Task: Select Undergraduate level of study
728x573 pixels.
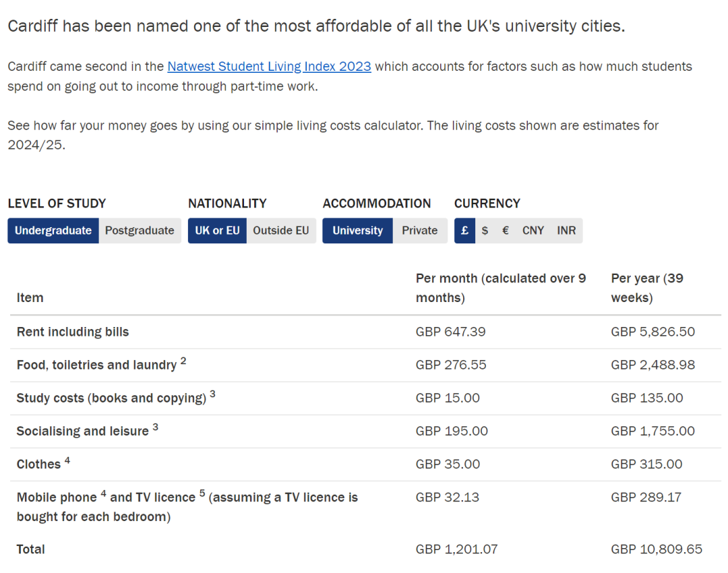Action: 53,231
